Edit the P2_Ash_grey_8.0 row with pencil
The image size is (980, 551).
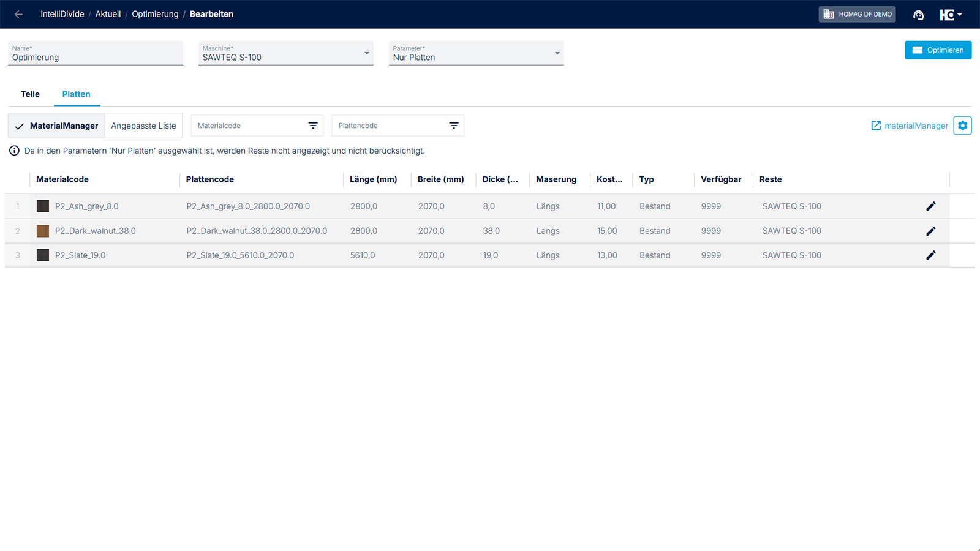[930, 206]
